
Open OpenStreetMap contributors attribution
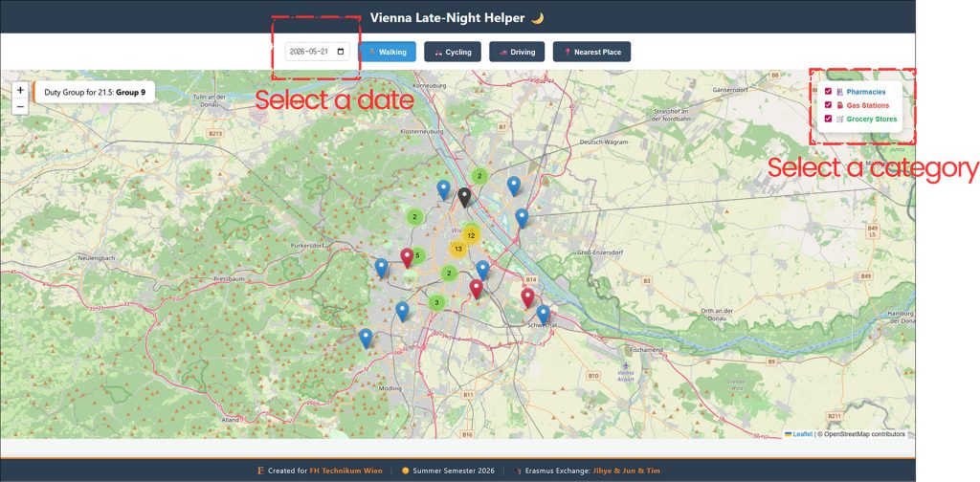pos(864,434)
